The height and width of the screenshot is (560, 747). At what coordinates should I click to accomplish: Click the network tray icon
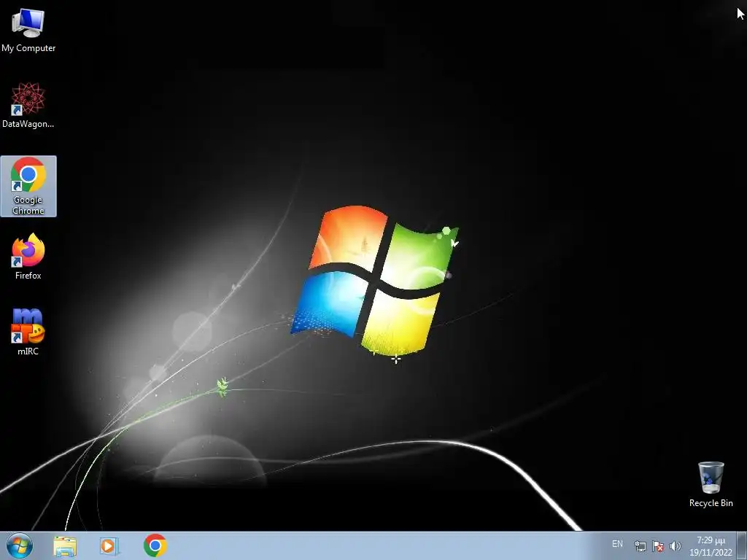tap(640, 546)
